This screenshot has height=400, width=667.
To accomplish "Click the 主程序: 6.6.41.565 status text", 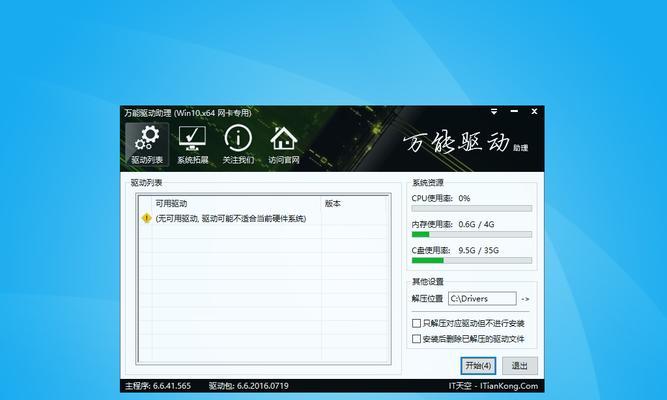I will pyautogui.click(x=158, y=386).
